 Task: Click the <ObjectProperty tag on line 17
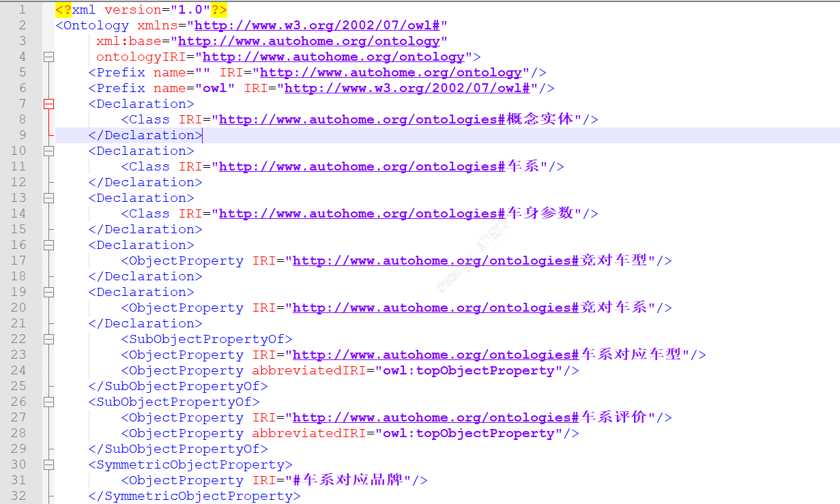(182, 261)
